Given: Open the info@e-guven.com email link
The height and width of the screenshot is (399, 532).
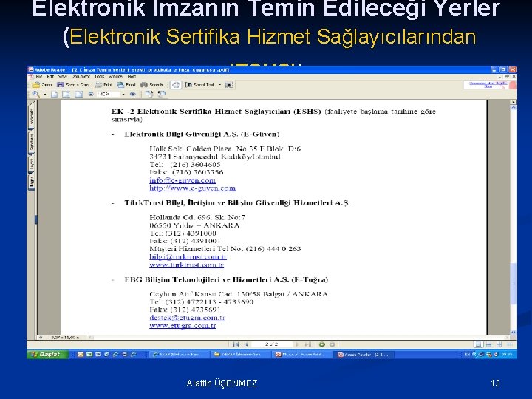Looking at the screenshot, I should (183, 180).
